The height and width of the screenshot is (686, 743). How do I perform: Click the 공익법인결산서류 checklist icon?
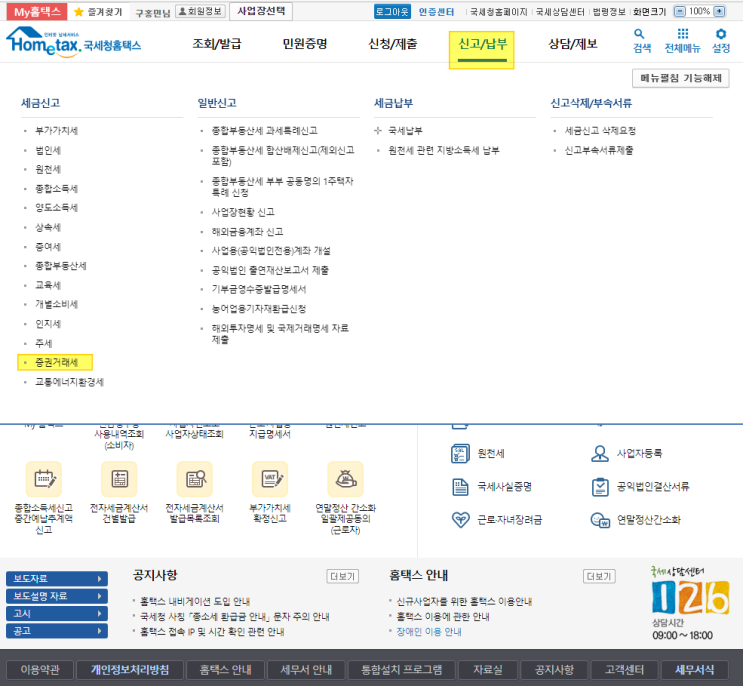coord(600,487)
